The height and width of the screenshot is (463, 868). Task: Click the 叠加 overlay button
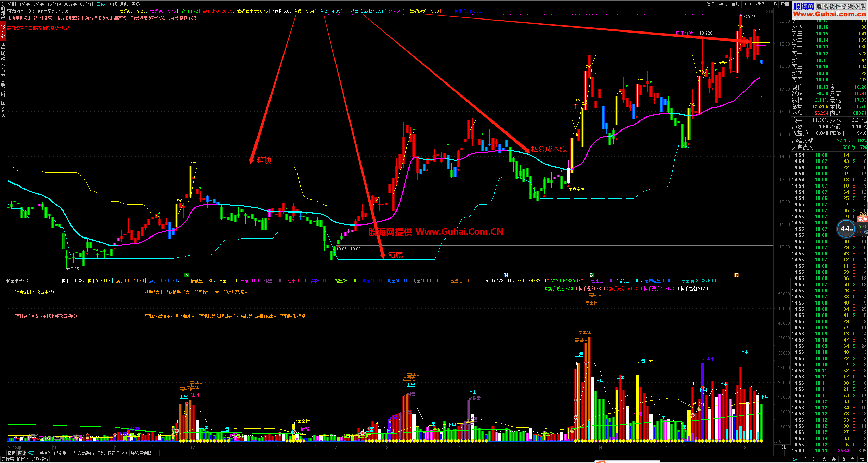(723, 4)
